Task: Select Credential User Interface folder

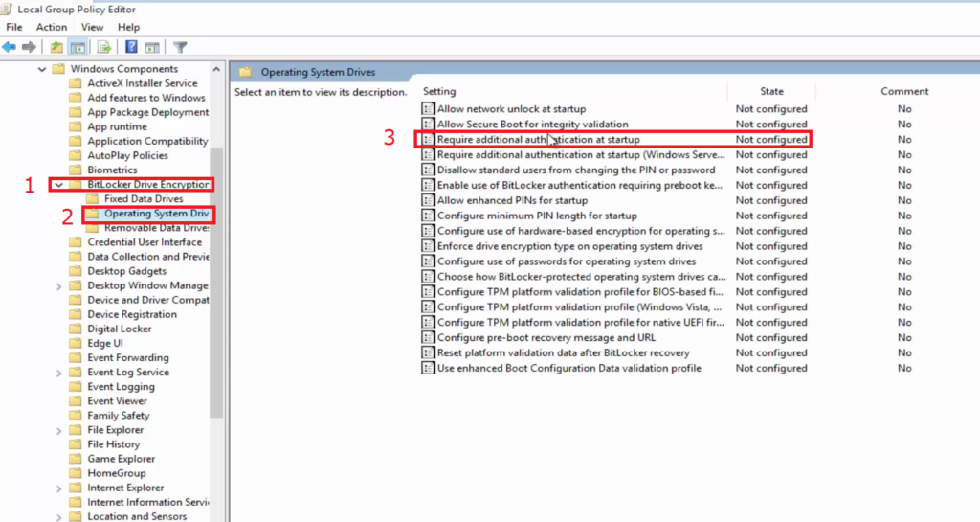Action: [x=145, y=242]
